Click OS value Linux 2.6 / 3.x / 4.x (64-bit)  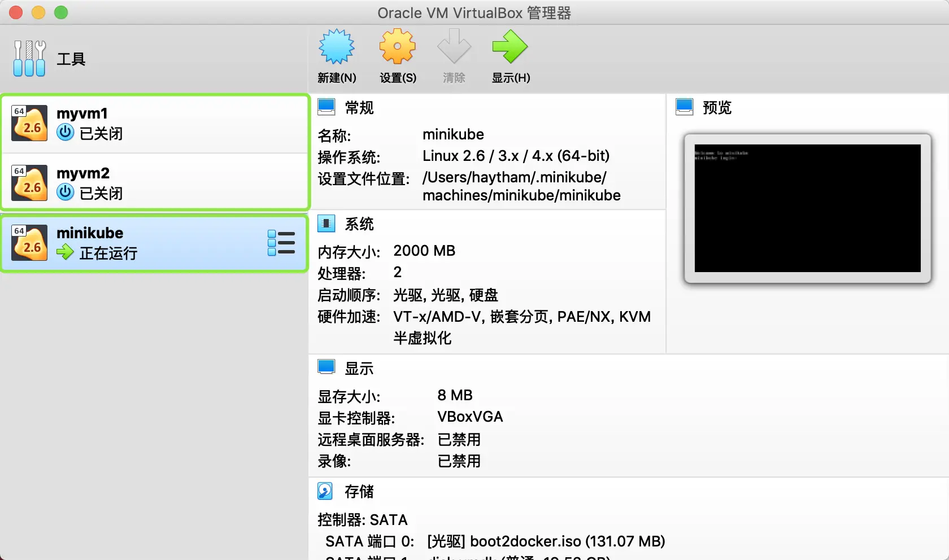coord(516,156)
